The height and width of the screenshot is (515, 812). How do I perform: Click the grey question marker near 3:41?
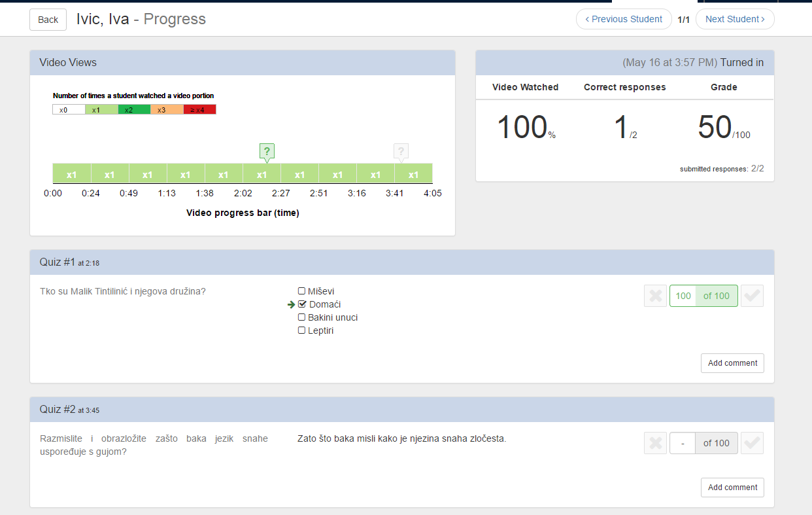401,151
